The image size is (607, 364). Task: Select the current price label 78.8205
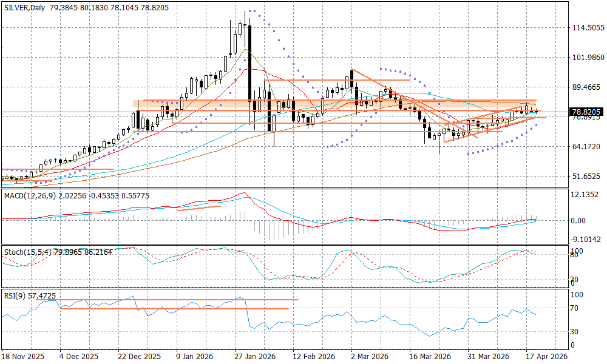coord(586,112)
